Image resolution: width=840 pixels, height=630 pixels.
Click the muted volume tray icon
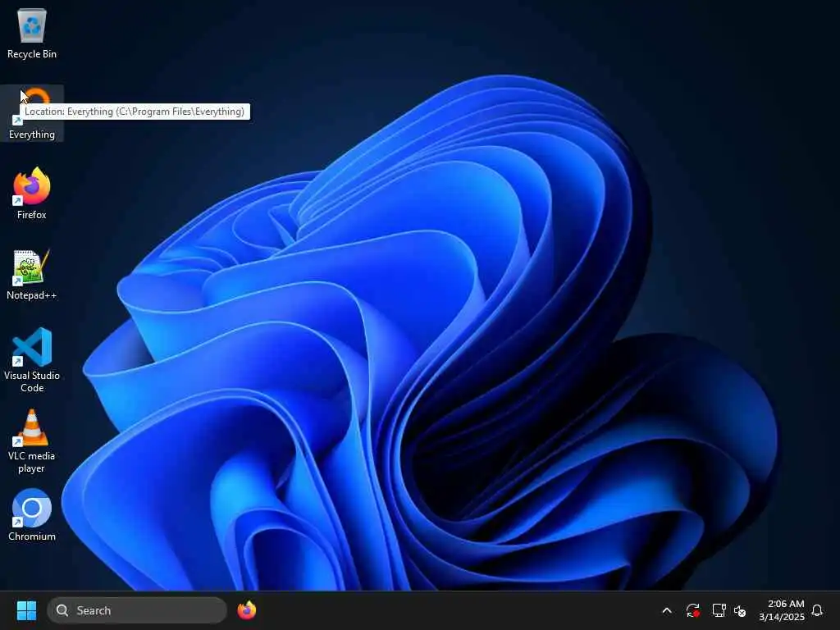coord(740,610)
